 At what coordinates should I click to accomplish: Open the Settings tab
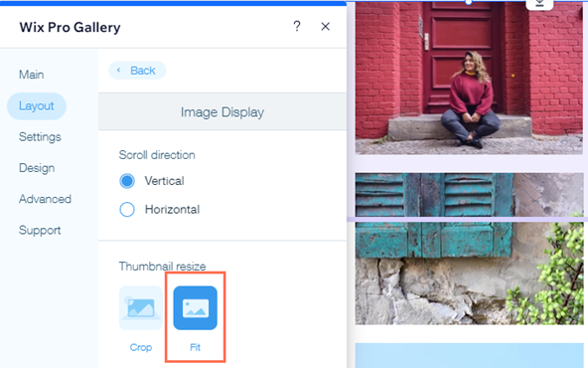pyautogui.click(x=40, y=137)
